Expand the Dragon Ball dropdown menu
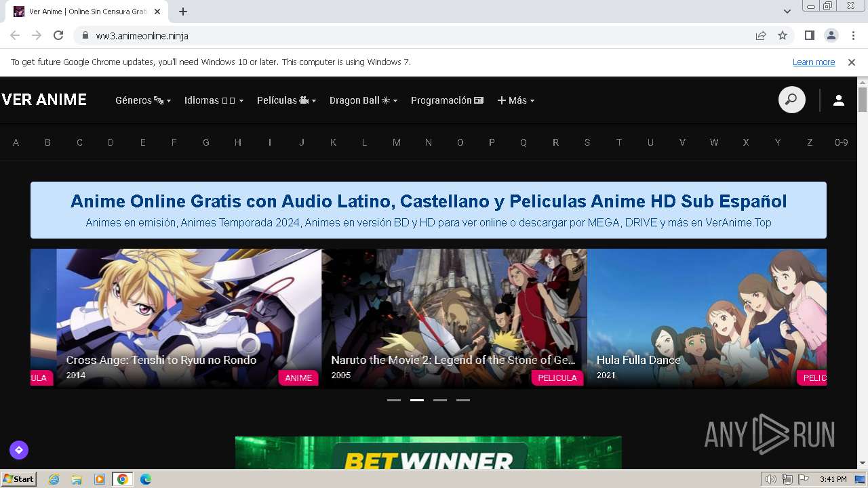868x488 pixels. (363, 100)
